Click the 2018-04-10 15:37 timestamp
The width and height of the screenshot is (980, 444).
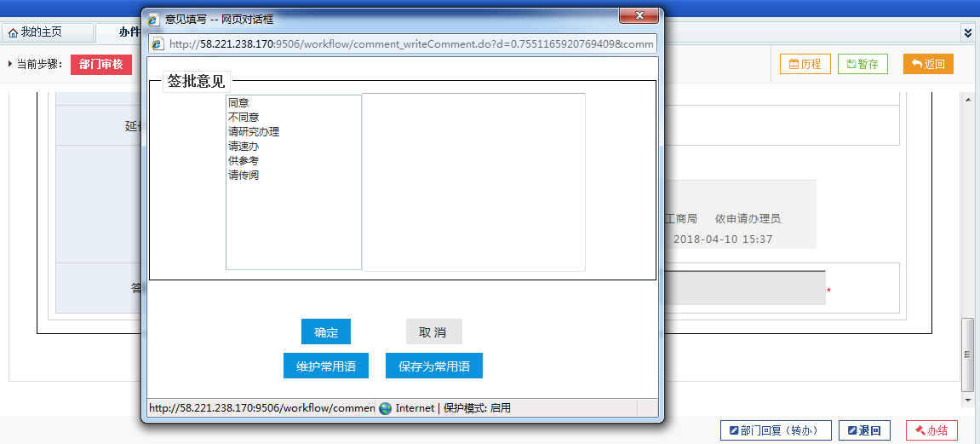point(723,239)
